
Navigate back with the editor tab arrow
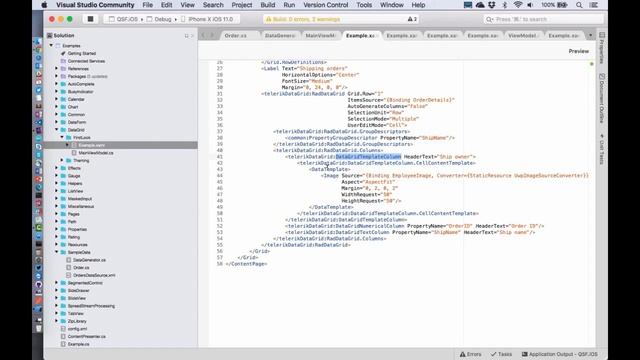pos(203,36)
